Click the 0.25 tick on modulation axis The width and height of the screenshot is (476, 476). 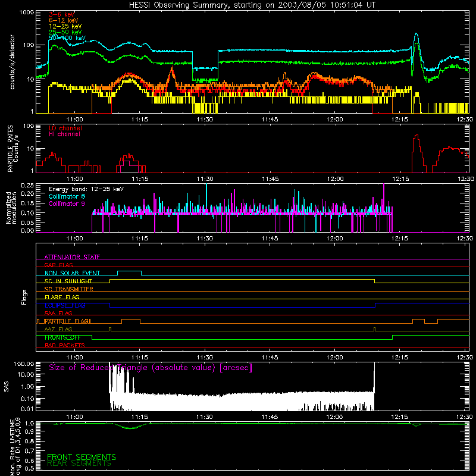point(27,186)
